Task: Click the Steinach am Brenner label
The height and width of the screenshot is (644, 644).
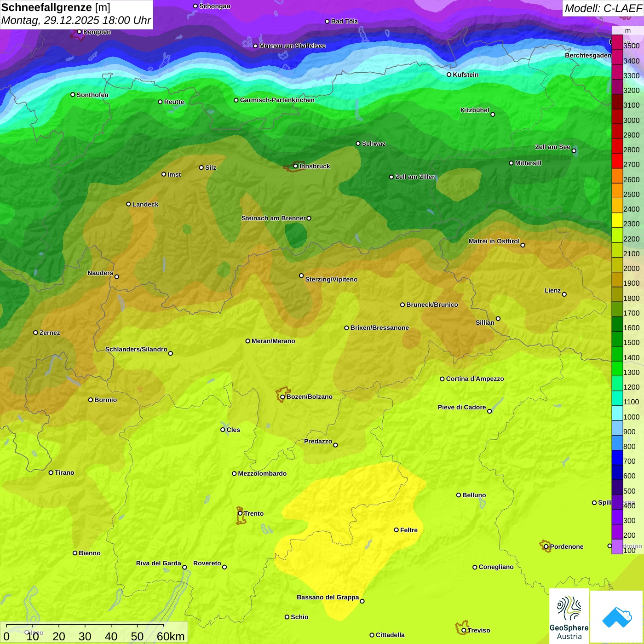Action: pos(273,218)
